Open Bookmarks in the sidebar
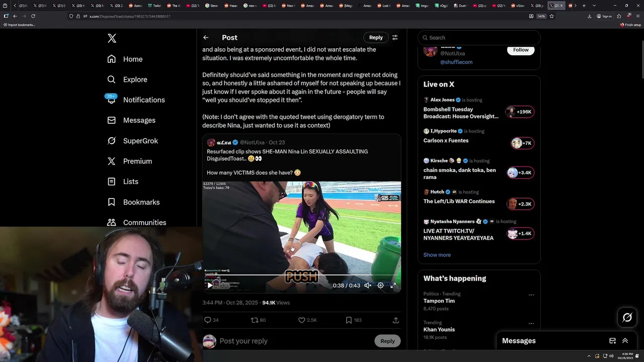Viewport: 644px width, 362px height. pyautogui.click(x=133, y=202)
